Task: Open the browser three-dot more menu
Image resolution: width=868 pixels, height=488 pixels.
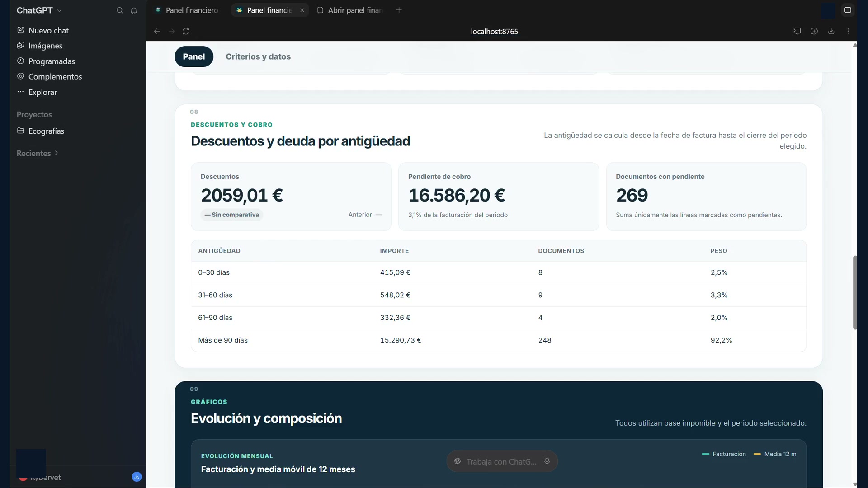Action: click(x=848, y=31)
